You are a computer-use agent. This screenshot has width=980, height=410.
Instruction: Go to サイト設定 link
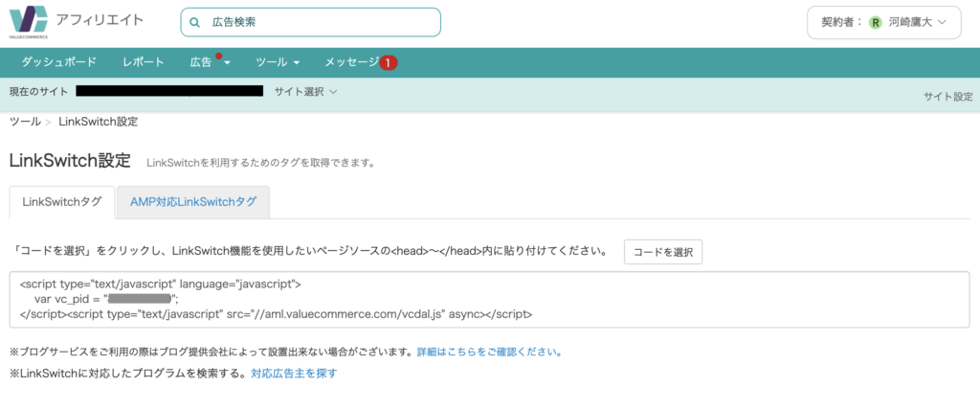[948, 97]
